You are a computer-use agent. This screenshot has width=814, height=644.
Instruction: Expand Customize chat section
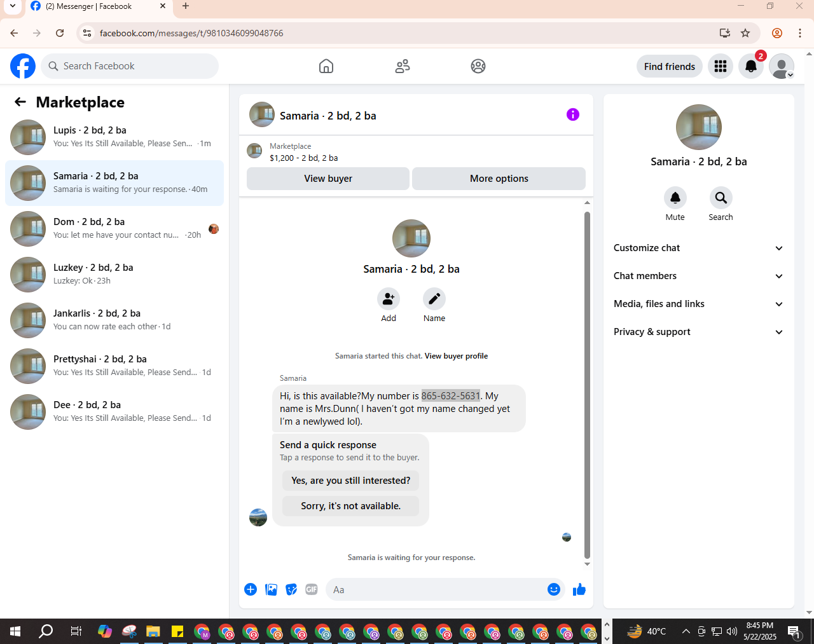coord(699,248)
